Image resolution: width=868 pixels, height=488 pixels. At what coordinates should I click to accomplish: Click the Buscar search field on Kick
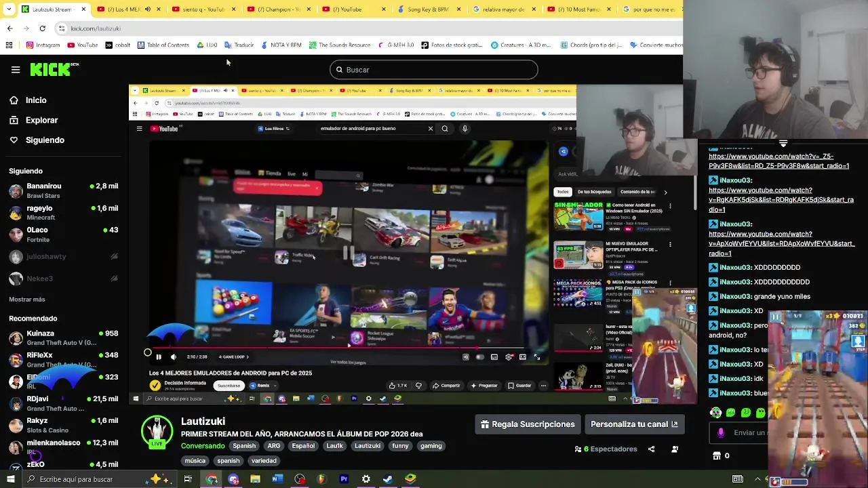(x=434, y=70)
